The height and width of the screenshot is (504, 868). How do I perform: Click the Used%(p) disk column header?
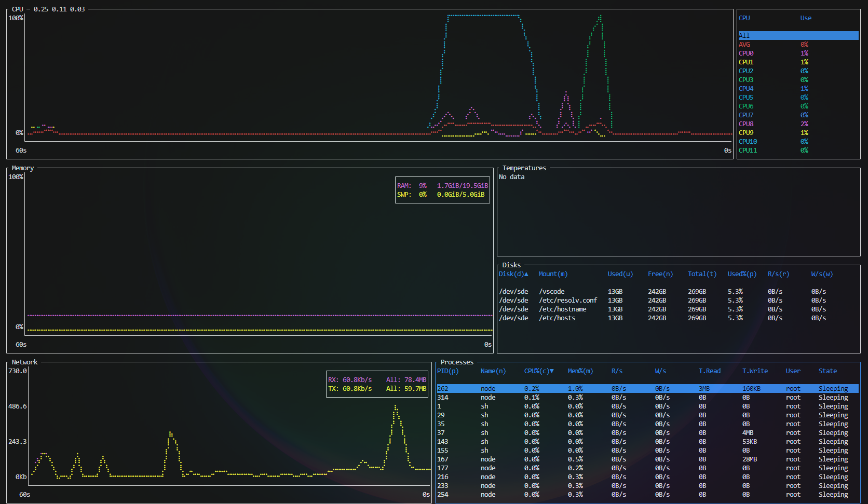(x=741, y=274)
